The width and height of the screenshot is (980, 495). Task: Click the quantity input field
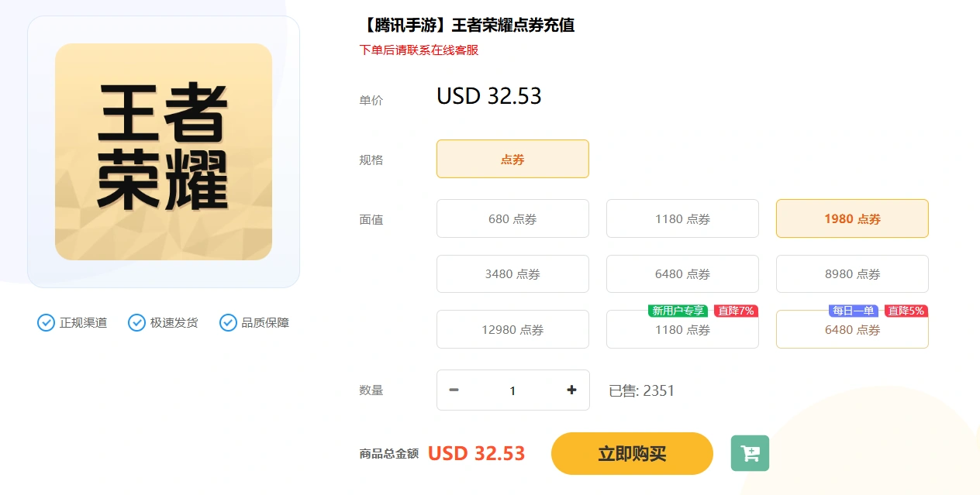point(512,390)
